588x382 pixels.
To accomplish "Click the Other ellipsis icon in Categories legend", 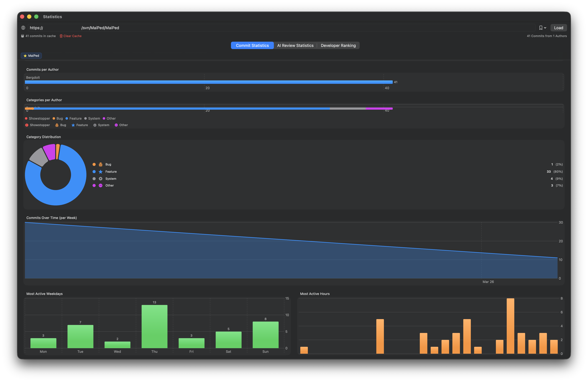I will click(x=116, y=125).
